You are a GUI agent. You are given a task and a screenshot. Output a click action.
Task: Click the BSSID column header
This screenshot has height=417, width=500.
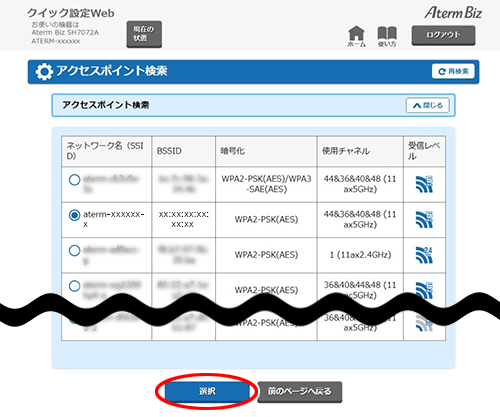(x=183, y=151)
